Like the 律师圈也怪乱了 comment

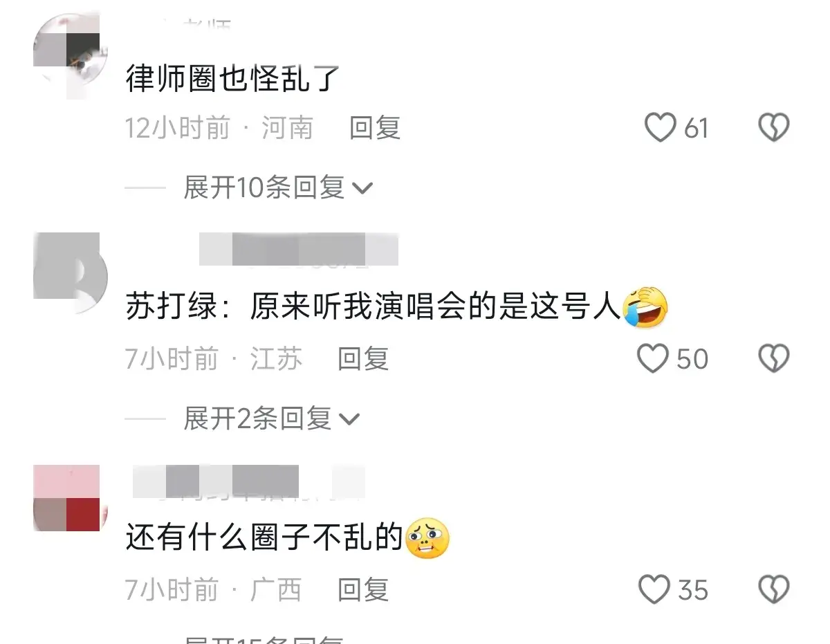[x=660, y=129]
